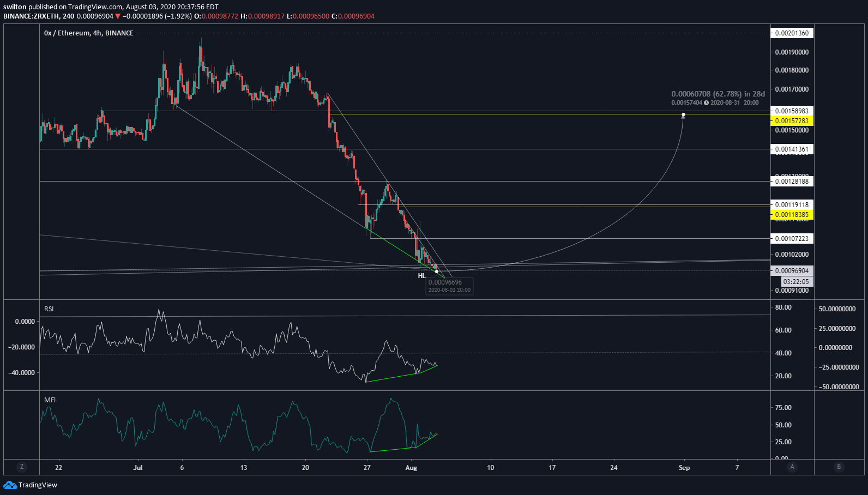868x495 pixels.
Task: Click the 0.00091000 axis price tick
Action: (792, 291)
